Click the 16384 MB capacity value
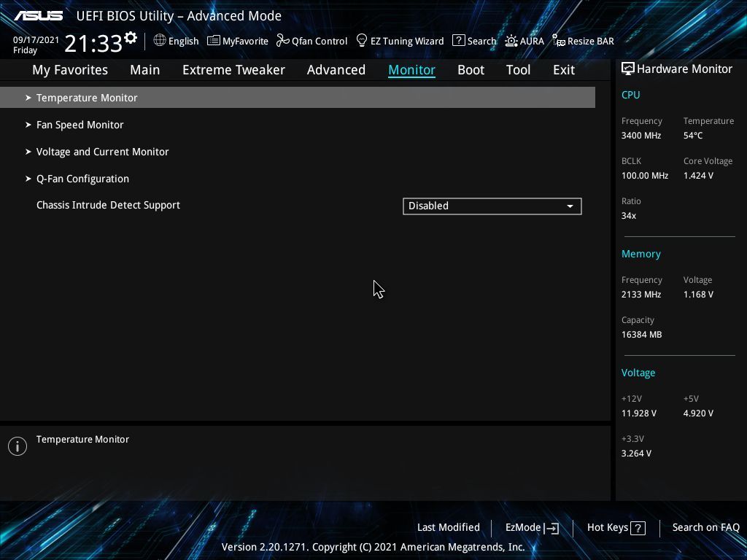The image size is (747, 560). (x=641, y=335)
